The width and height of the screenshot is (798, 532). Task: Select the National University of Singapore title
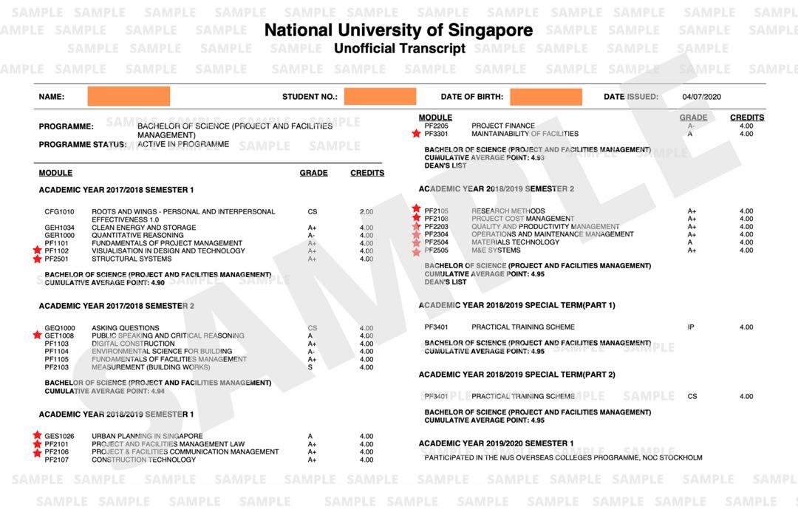399,30
